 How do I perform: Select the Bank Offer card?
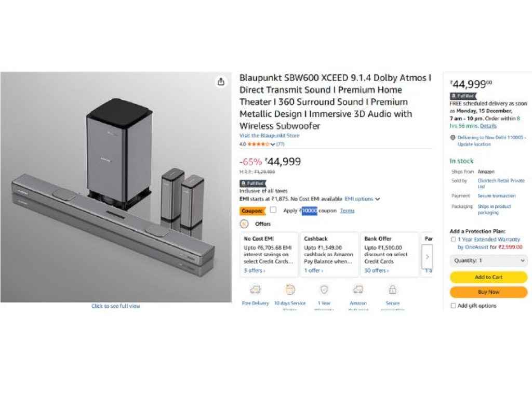coord(388,254)
